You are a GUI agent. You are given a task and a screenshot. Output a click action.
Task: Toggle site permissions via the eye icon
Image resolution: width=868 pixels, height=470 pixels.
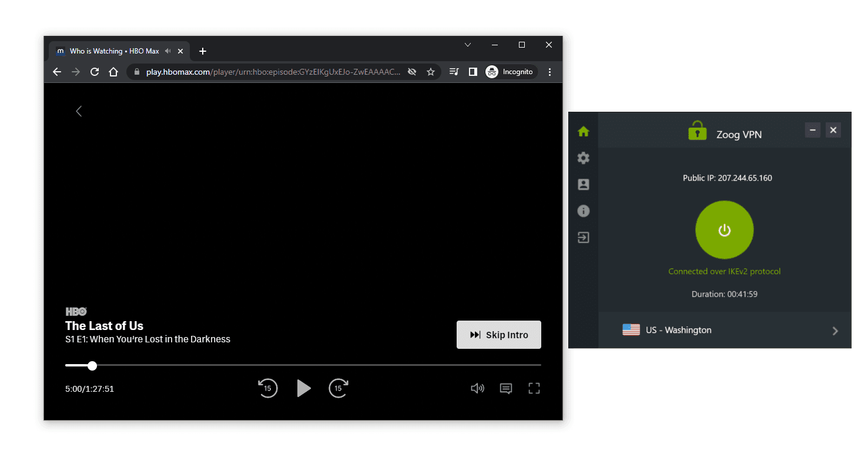[x=412, y=71]
